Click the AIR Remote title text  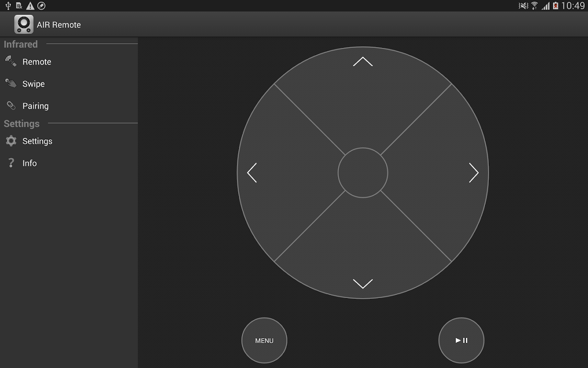[x=59, y=25]
